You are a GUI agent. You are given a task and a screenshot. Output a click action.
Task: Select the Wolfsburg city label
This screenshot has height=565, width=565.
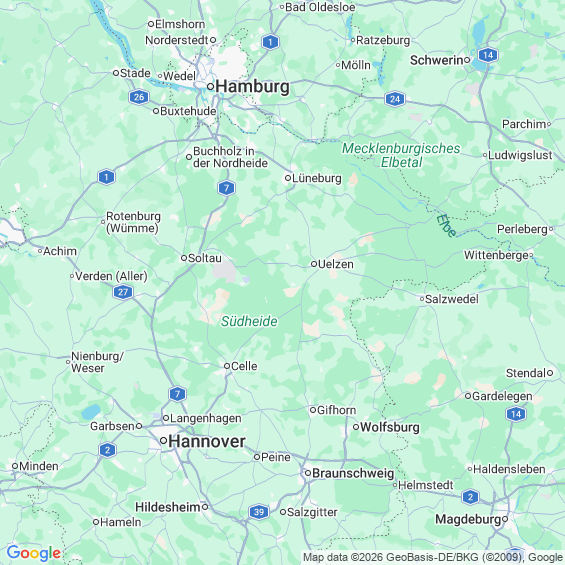pos(390,427)
